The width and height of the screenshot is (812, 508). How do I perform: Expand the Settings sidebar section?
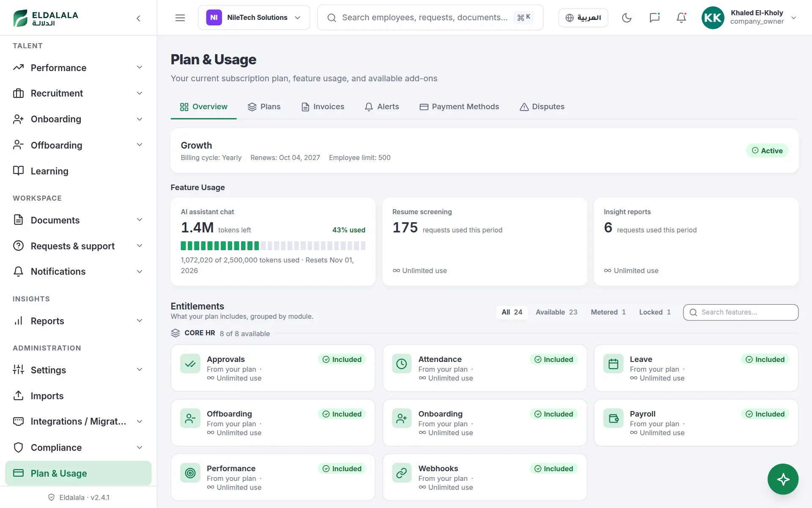pyautogui.click(x=78, y=370)
